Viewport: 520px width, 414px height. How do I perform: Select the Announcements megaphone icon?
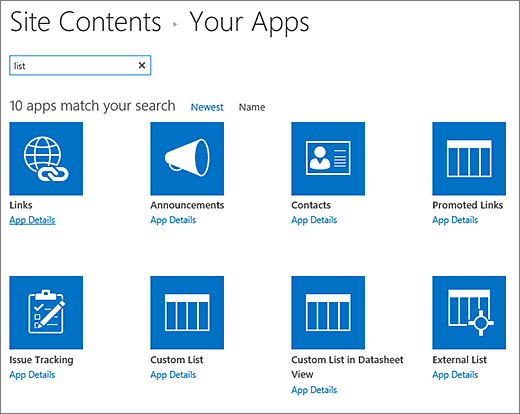(x=187, y=159)
